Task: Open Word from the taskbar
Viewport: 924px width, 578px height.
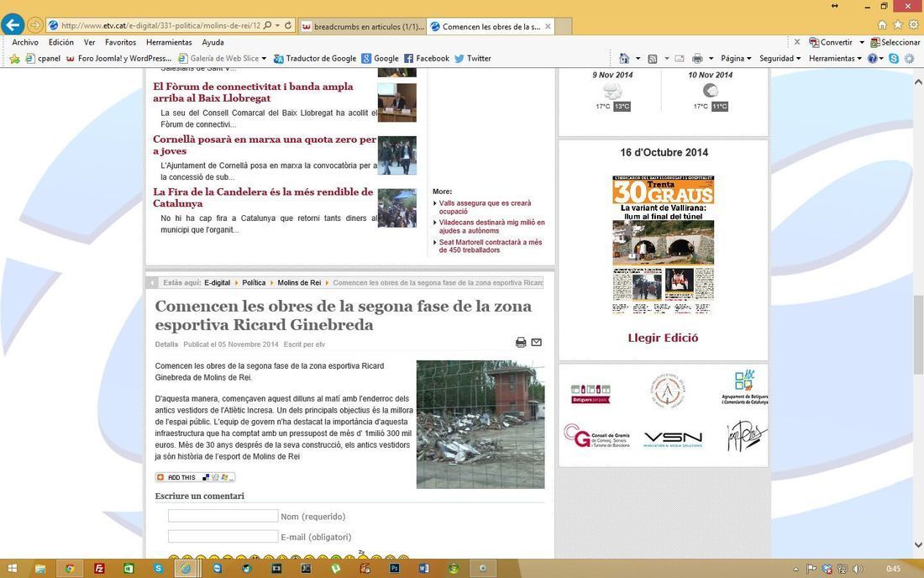Action: 423,569
